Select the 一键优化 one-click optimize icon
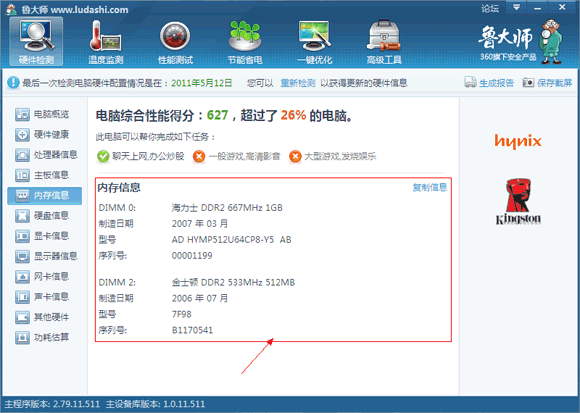Image resolution: width=580 pixels, height=413 pixels. tap(314, 42)
